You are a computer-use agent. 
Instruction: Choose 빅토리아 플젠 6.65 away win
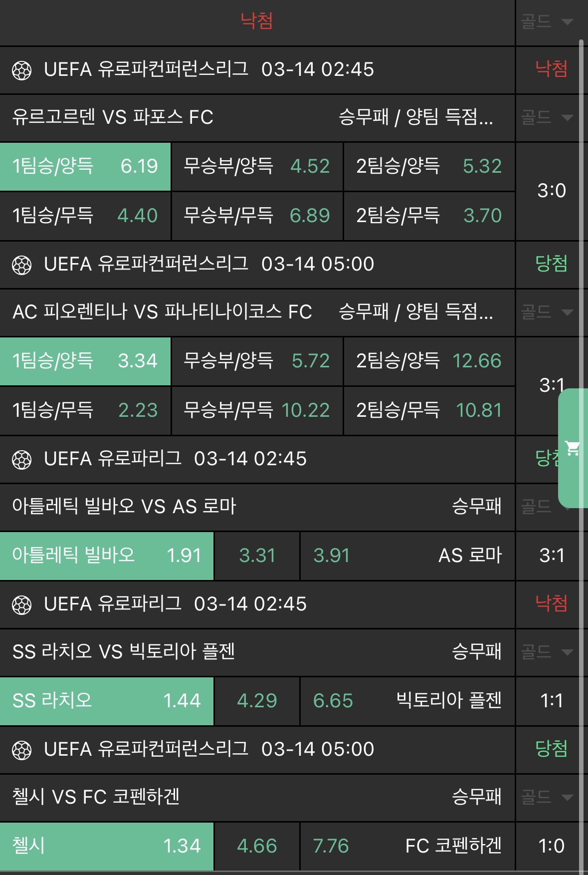[x=407, y=701]
